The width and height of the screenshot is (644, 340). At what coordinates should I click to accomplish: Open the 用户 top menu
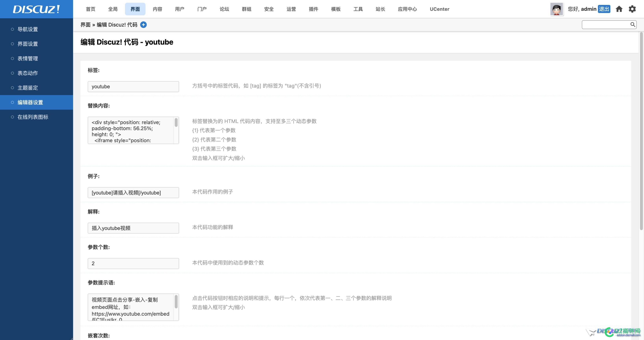180,9
